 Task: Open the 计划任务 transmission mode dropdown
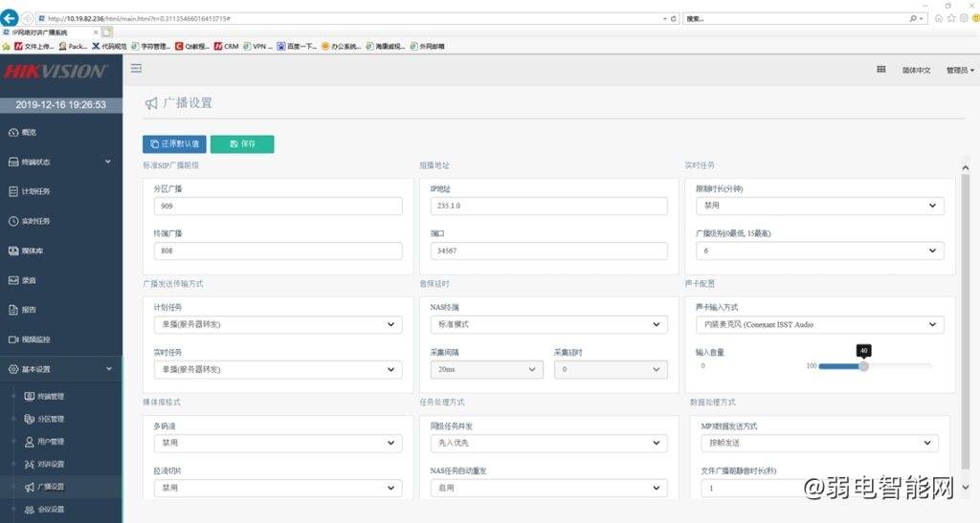(278, 324)
